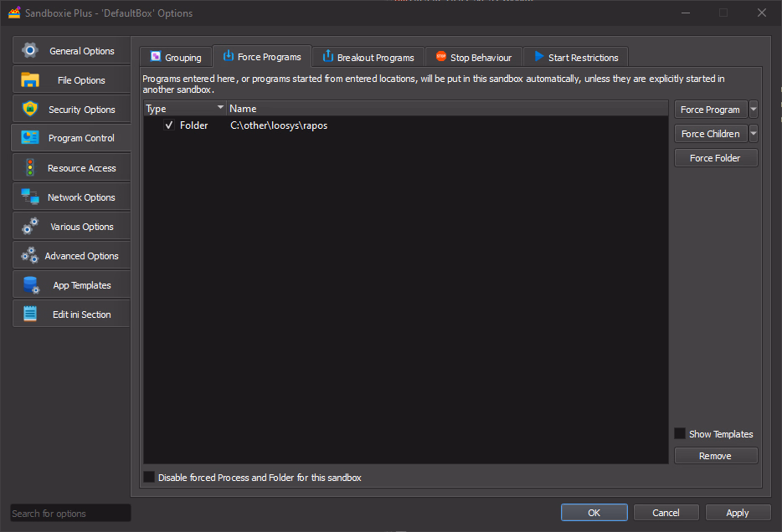Expand the Force Program dropdown arrow
Viewport: 782px width, 532px height.
pyautogui.click(x=754, y=110)
